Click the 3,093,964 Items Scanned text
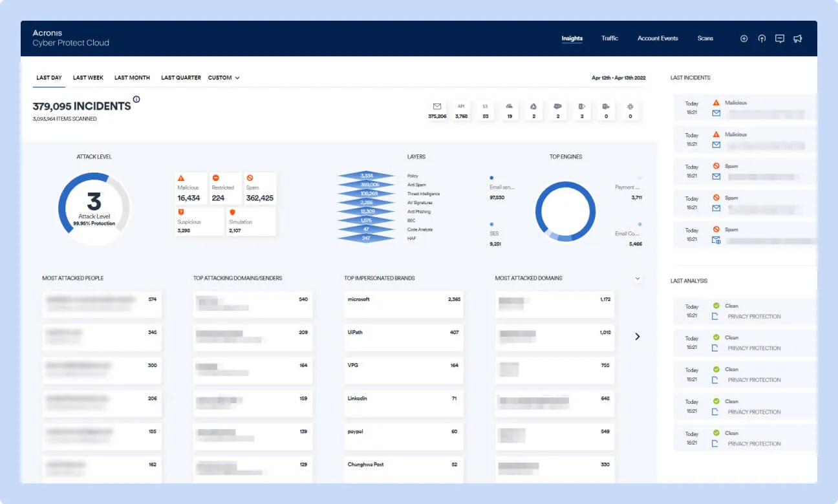 pyautogui.click(x=65, y=119)
